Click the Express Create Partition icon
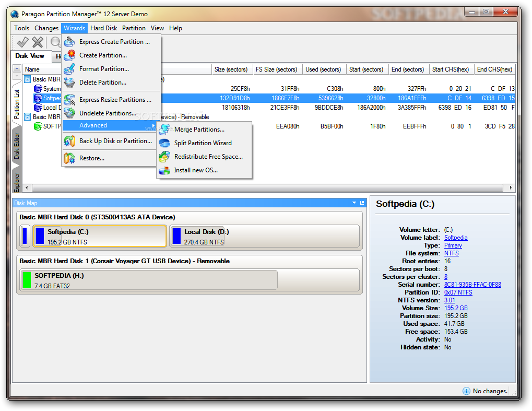Screen dimensions: 532x411 (69, 42)
